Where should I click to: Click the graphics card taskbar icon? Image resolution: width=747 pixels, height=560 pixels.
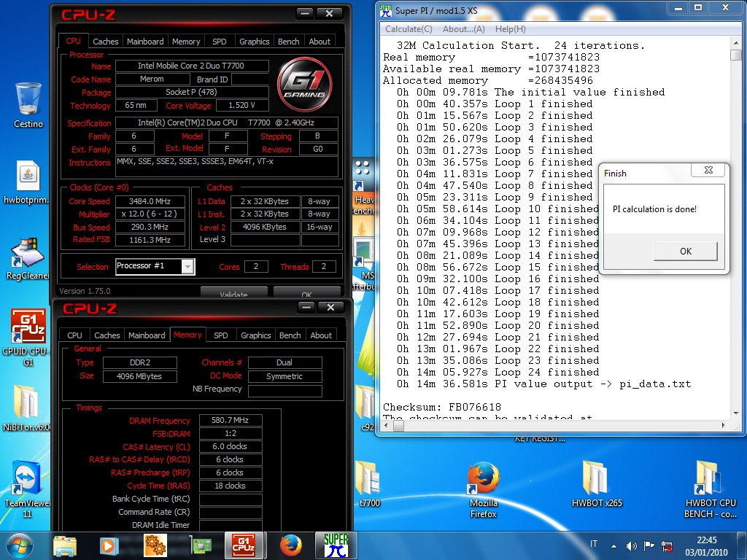pos(201,545)
